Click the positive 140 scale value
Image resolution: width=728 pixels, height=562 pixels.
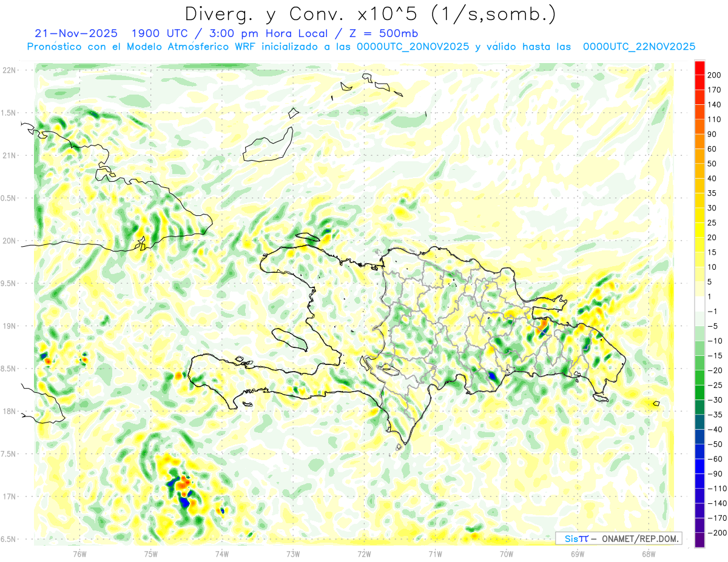click(715, 105)
